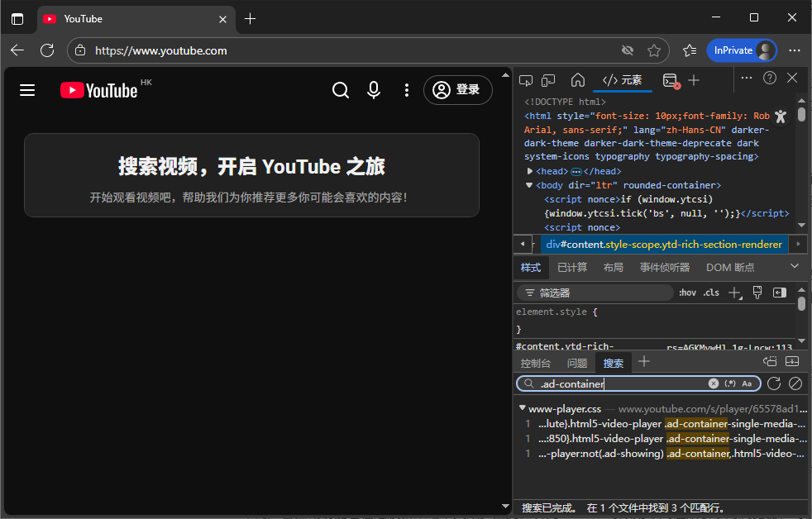Switch to the 控制台 tab in the drawer
The image size is (812, 519).
pyautogui.click(x=536, y=362)
